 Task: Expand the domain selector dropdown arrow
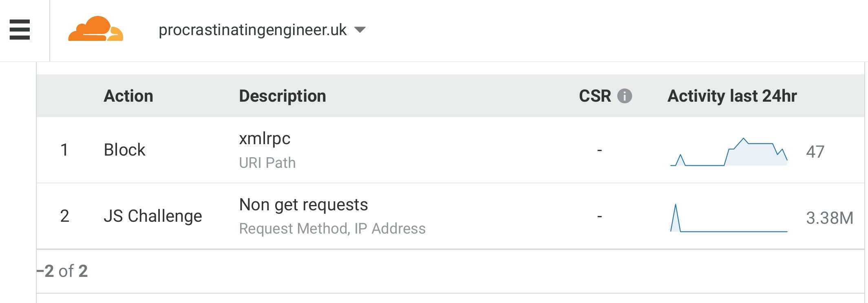tap(360, 30)
